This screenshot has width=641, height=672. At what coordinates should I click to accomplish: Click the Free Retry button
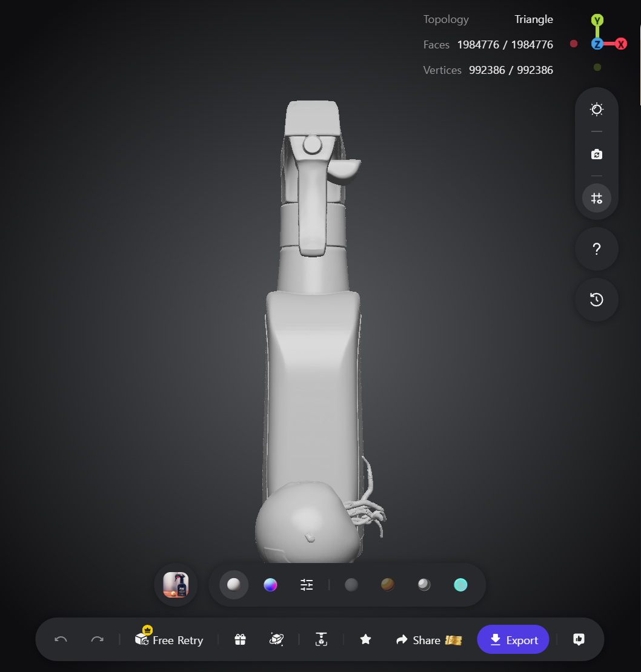coord(169,639)
